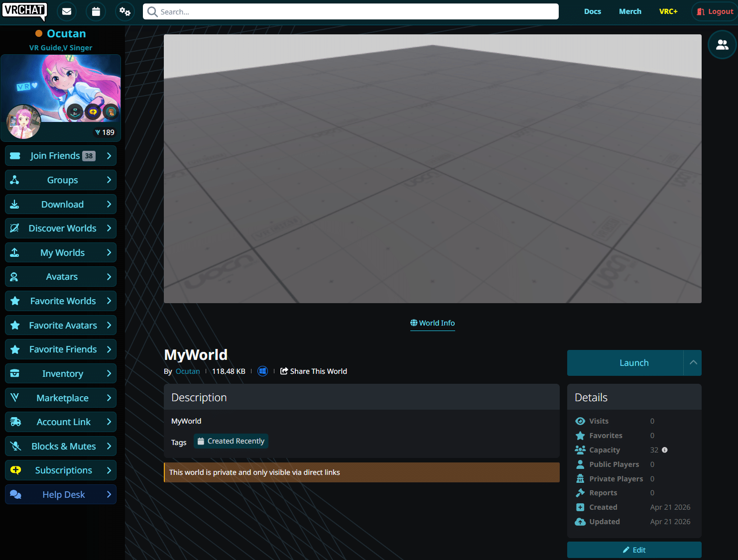
Task: Click the search magnifier icon
Action: 152,11
